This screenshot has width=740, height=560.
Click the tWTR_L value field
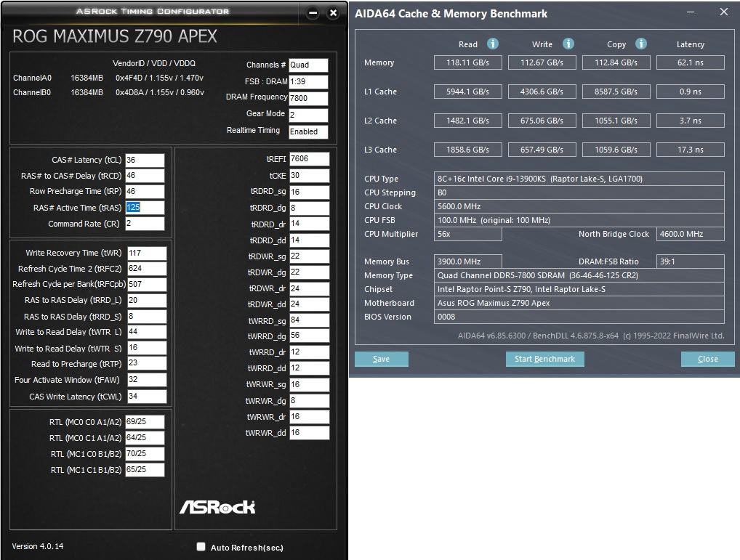[148, 332]
